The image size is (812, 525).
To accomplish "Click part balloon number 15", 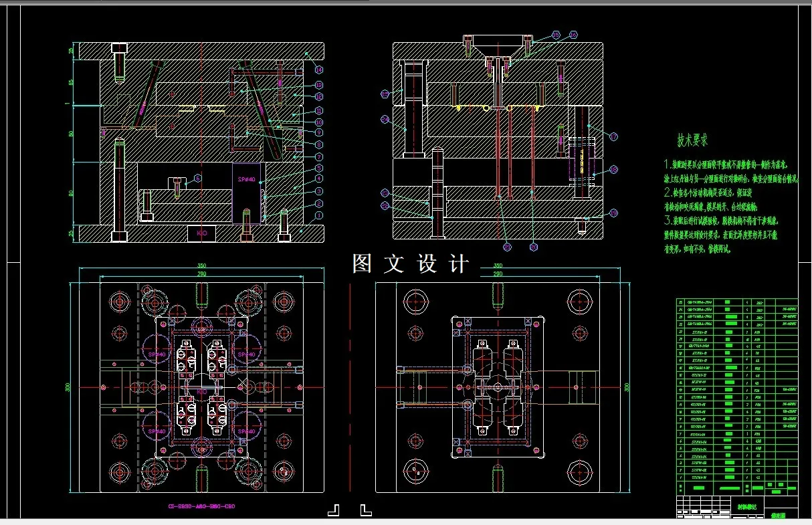I will [556, 35].
